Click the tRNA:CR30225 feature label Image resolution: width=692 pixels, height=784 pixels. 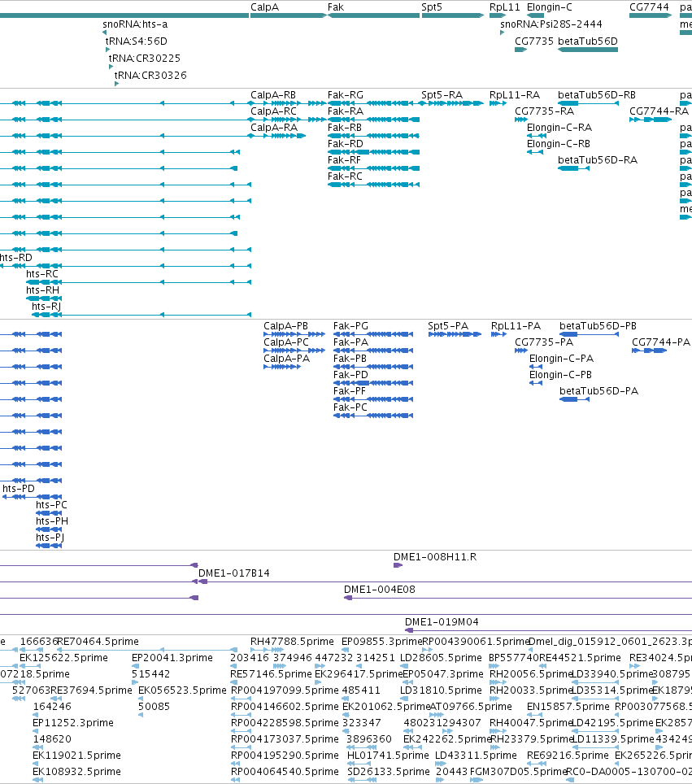(145, 59)
